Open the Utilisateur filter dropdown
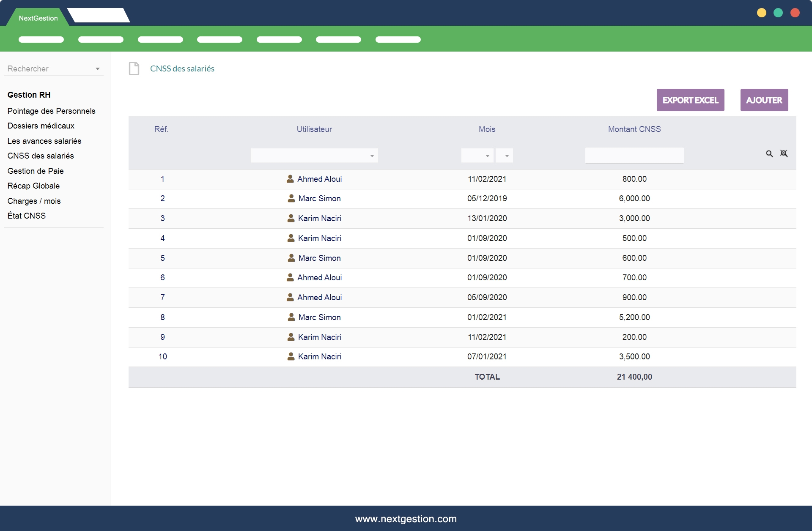Screen dimensions: 812x531 pos(314,156)
